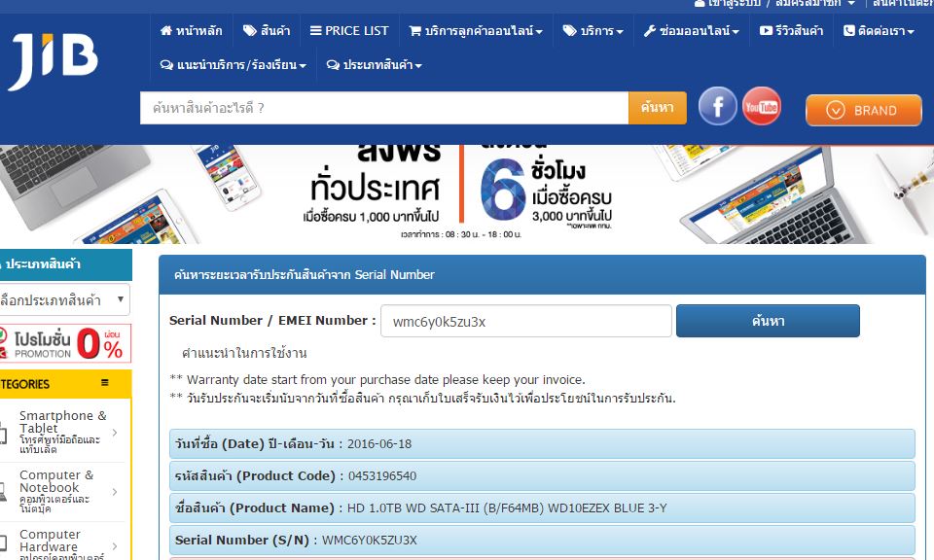Click the JIB logo

point(54,60)
